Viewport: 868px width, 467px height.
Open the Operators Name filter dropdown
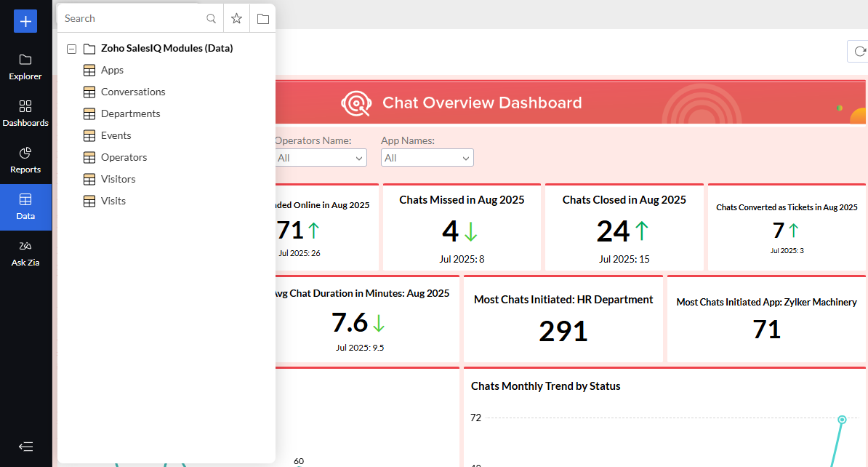pyautogui.click(x=321, y=158)
